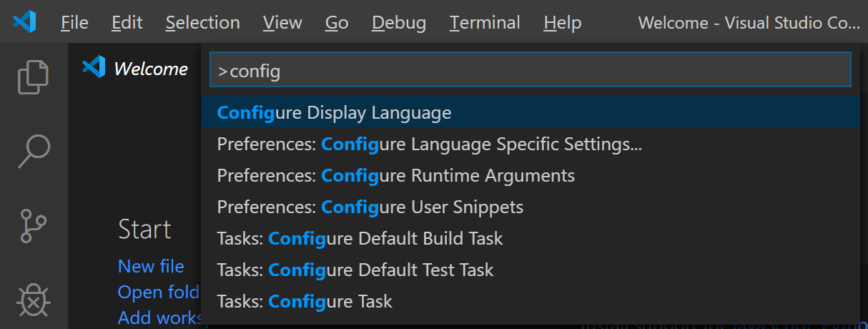Open the Search view icon

[34, 151]
